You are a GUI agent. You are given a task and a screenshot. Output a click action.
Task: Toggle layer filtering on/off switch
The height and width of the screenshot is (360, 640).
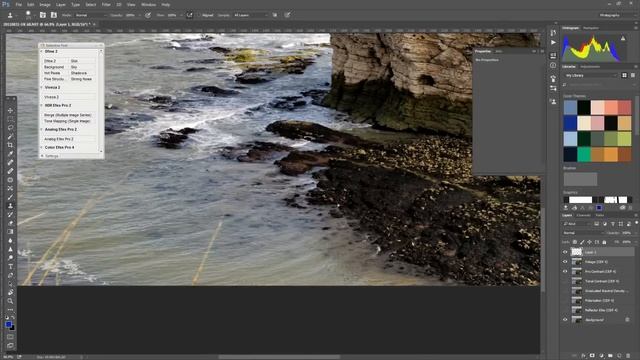636,223
